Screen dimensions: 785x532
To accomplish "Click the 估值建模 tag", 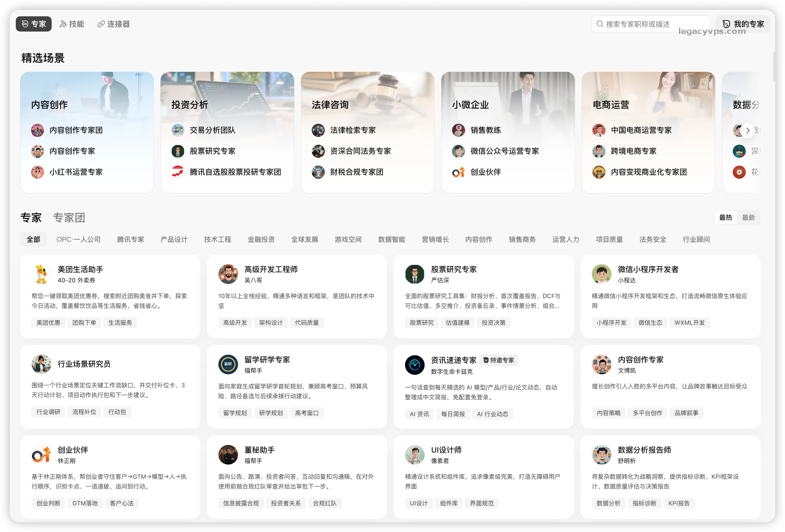I will click(457, 323).
